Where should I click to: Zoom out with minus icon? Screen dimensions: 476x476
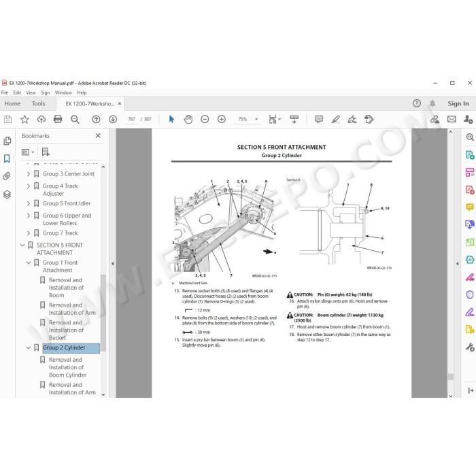[205, 119]
